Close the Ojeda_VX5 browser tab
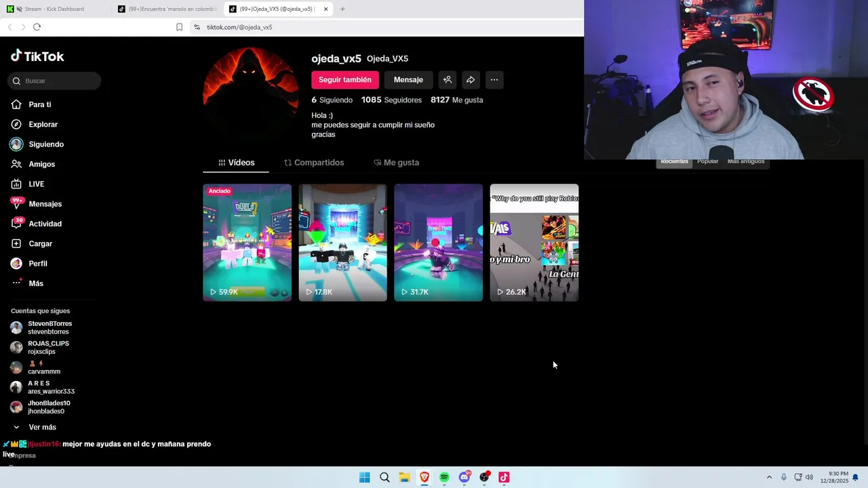This screenshot has width=868, height=488. pyautogui.click(x=325, y=9)
